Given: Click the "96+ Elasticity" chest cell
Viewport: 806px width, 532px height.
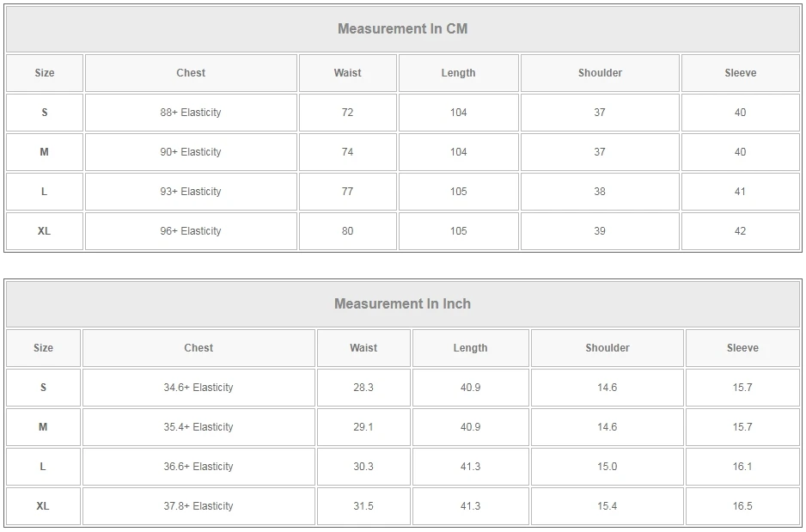Looking at the screenshot, I should click(x=191, y=231).
